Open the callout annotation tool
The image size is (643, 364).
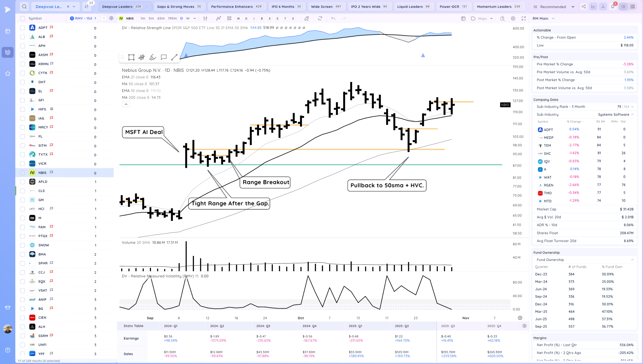(164, 57)
